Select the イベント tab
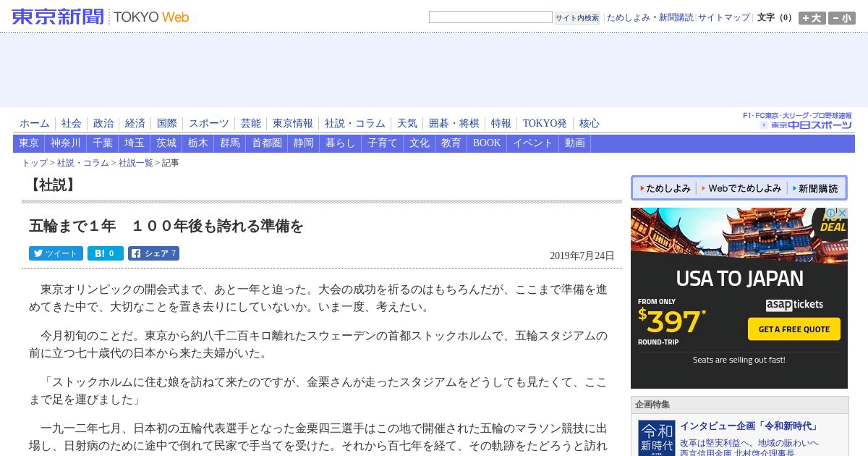The height and width of the screenshot is (456, 868). [533, 143]
